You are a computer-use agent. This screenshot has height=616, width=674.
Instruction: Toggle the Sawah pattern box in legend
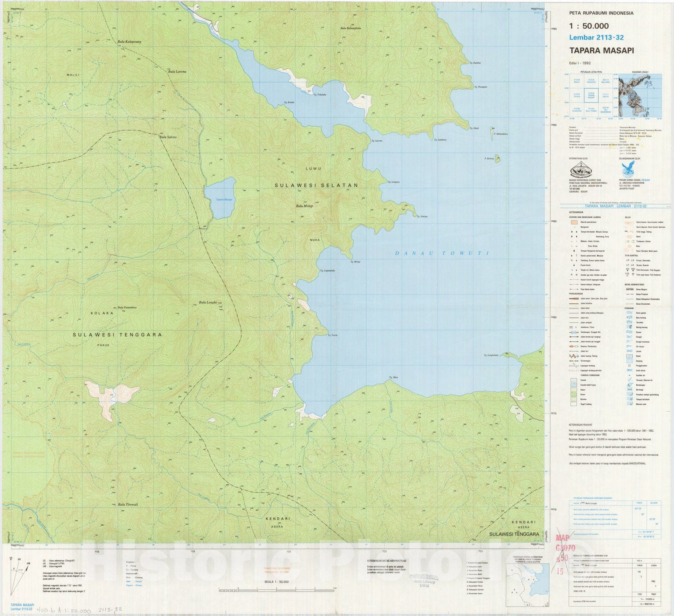click(574, 380)
